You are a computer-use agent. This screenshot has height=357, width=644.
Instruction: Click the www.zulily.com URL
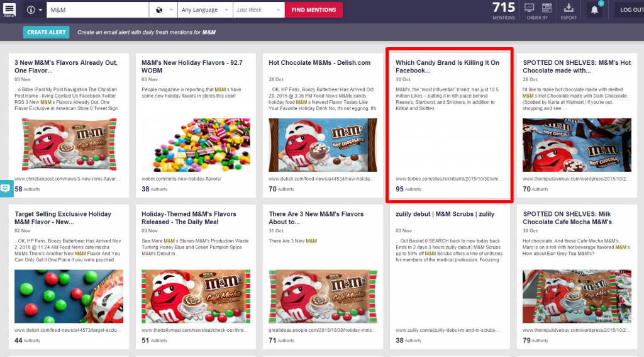click(x=448, y=331)
